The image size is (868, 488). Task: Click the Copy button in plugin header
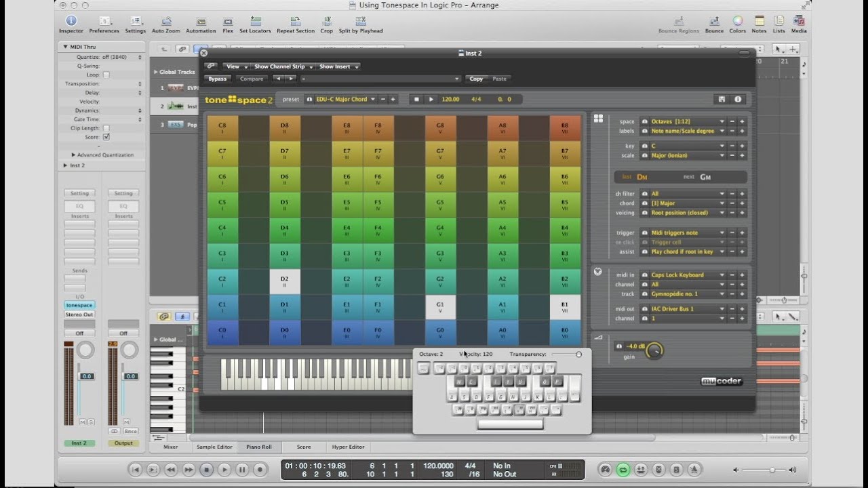tap(476, 79)
